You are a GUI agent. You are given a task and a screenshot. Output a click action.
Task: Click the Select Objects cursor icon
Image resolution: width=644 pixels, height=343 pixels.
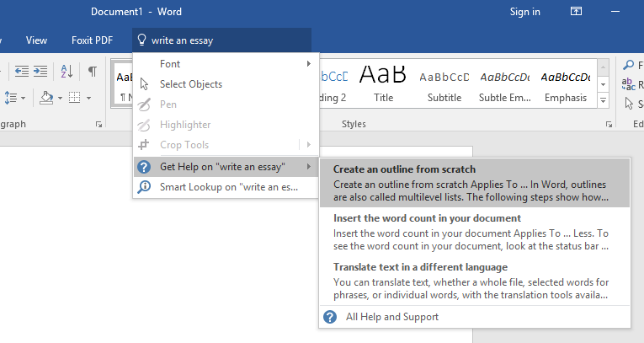[x=144, y=84]
